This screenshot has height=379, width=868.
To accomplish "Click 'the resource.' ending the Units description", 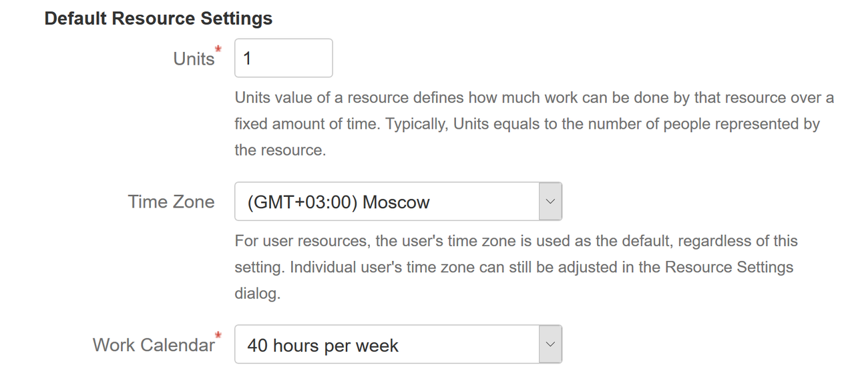I will pos(280,150).
